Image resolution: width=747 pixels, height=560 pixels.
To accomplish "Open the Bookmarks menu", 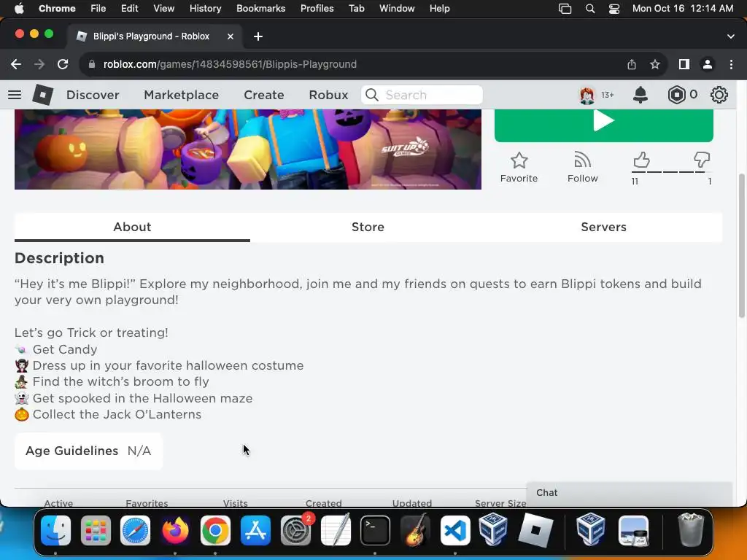I will 260,9.
